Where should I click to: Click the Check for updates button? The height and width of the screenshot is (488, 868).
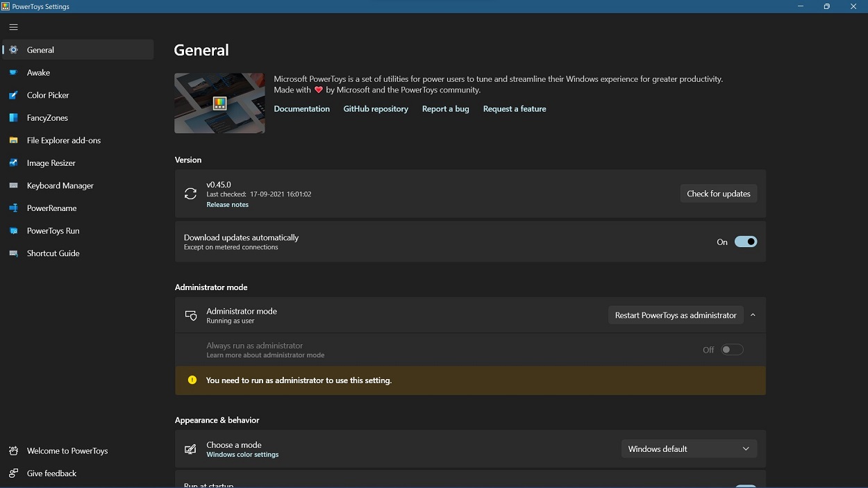[x=719, y=194]
